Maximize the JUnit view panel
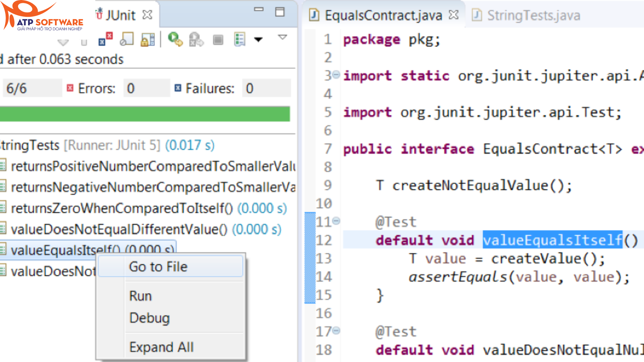 [280, 12]
